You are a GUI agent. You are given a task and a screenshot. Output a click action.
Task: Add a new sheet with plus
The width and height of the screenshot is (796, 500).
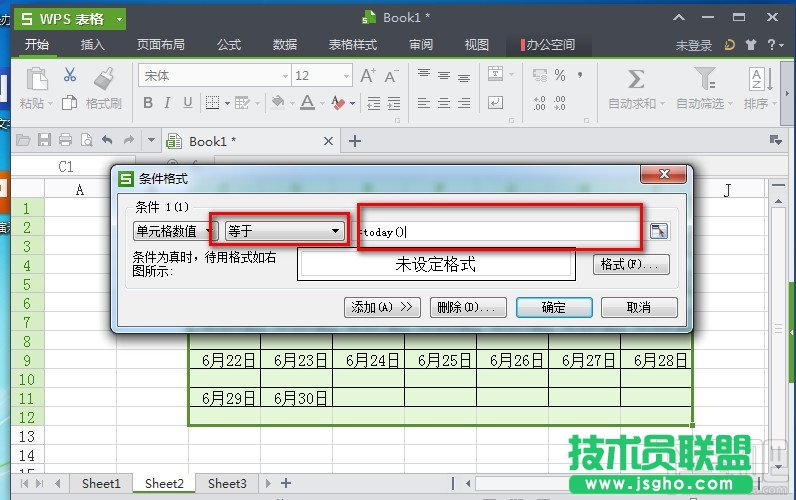tap(286, 483)
